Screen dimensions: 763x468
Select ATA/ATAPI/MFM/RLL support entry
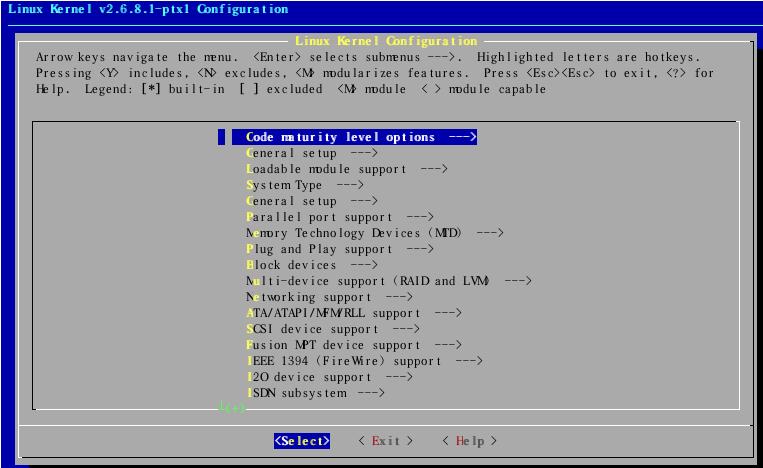(x=354, y=313)
